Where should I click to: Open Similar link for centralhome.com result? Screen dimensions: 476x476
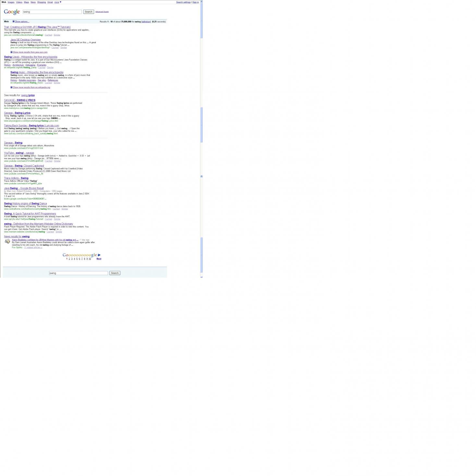point(65,209)
